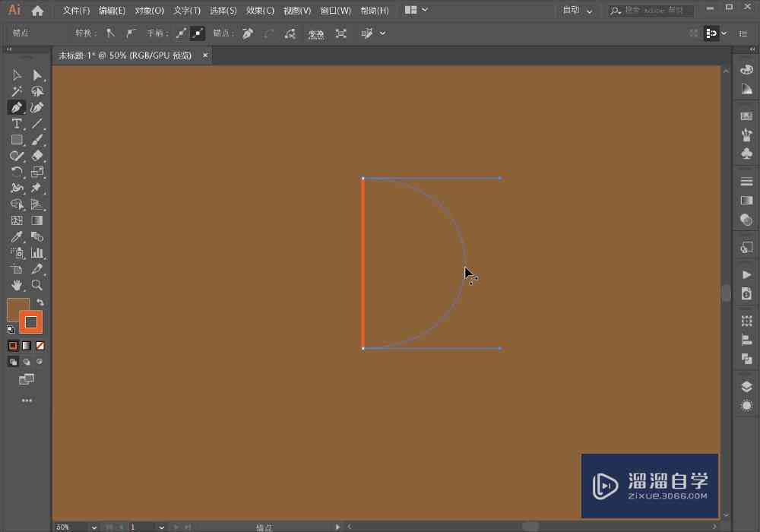Open the 窗口(W) menu
Image resolution: width=760 pixels, height=532 pixels.
335,10
